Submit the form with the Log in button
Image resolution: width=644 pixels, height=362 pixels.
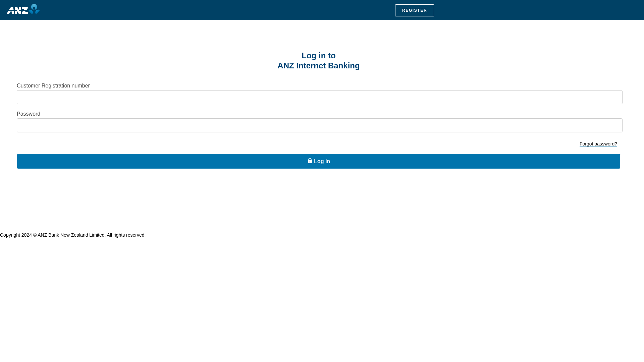318,161
